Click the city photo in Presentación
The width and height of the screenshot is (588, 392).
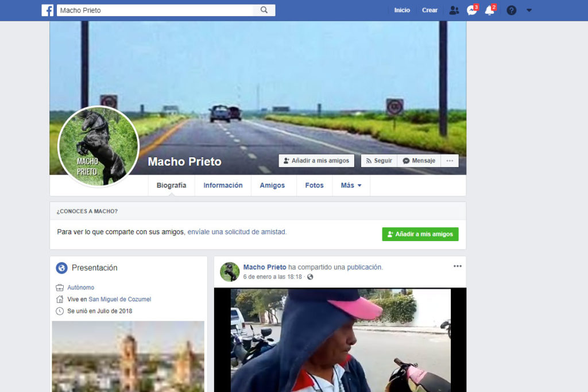pyautogui.click(x=128, y=356)
